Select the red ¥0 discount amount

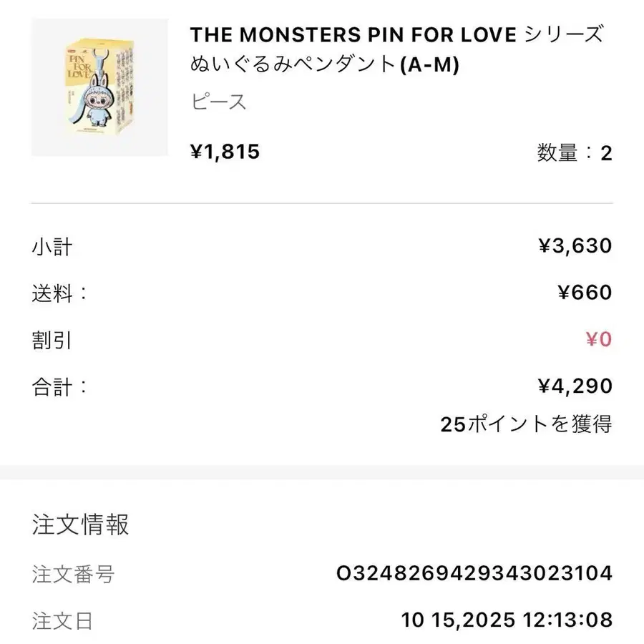(598, 339)
